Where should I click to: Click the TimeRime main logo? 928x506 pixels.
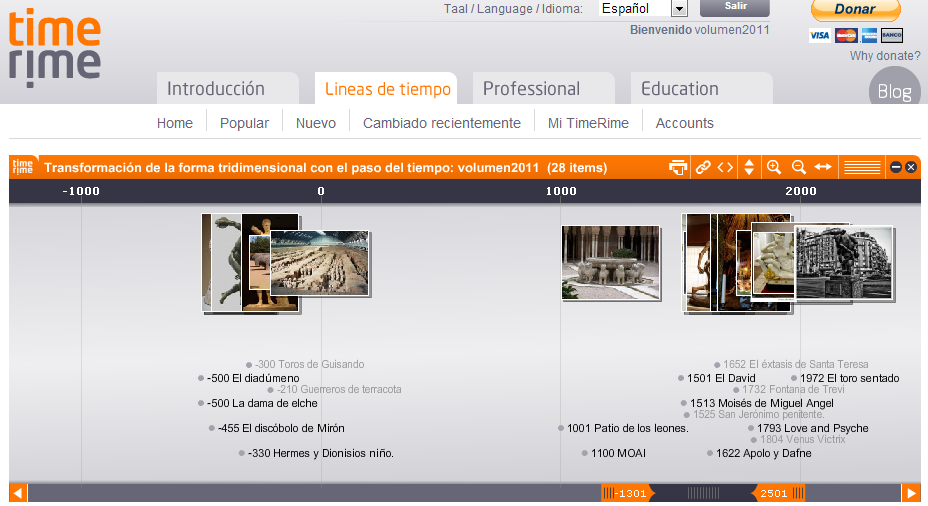coord(54,49)
